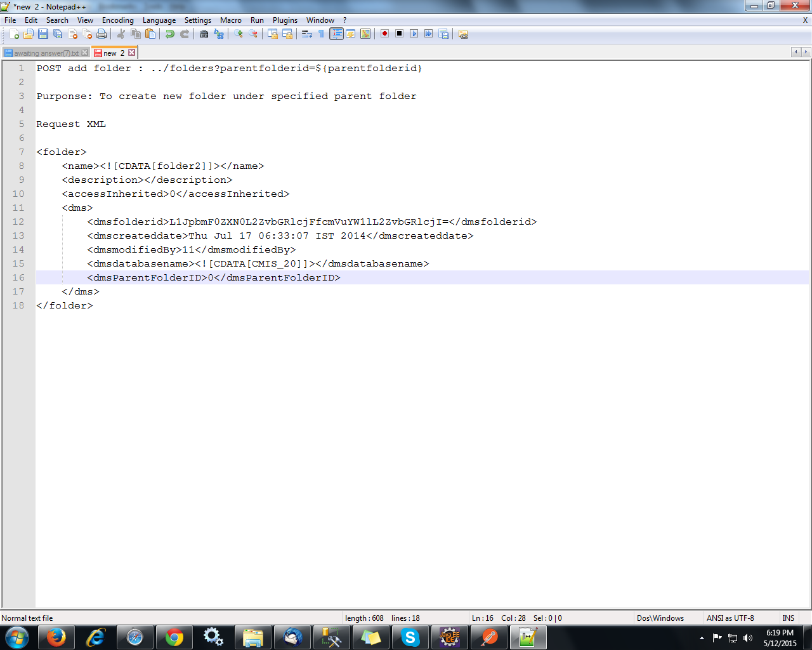Click the New file toolbar icon
The width and height of the screenshot is (812, 650).
point(14,34)
